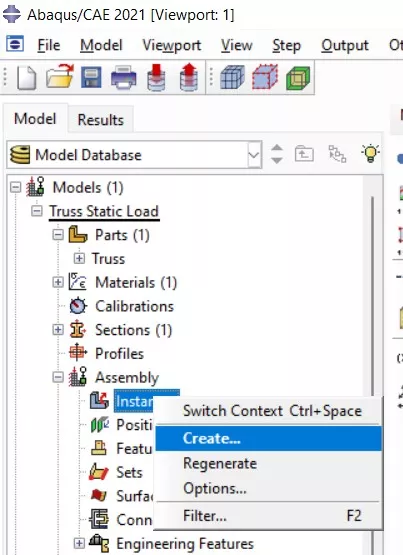Open the File menu
Screen dimensions: 403x555
[49, 45]
